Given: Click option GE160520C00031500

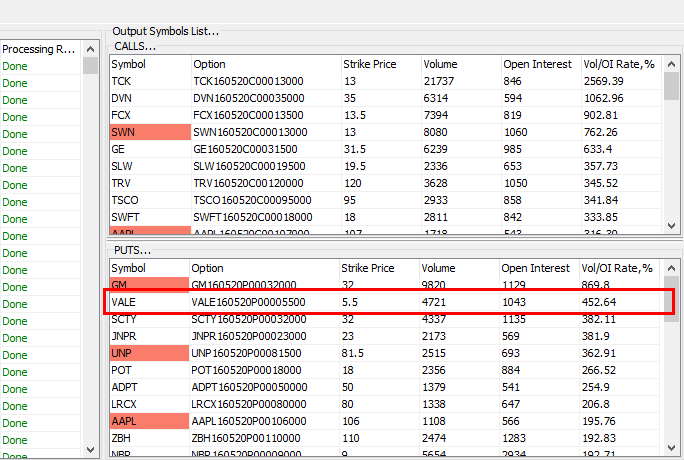Looking at the screenshot, I should click(245, 149).
